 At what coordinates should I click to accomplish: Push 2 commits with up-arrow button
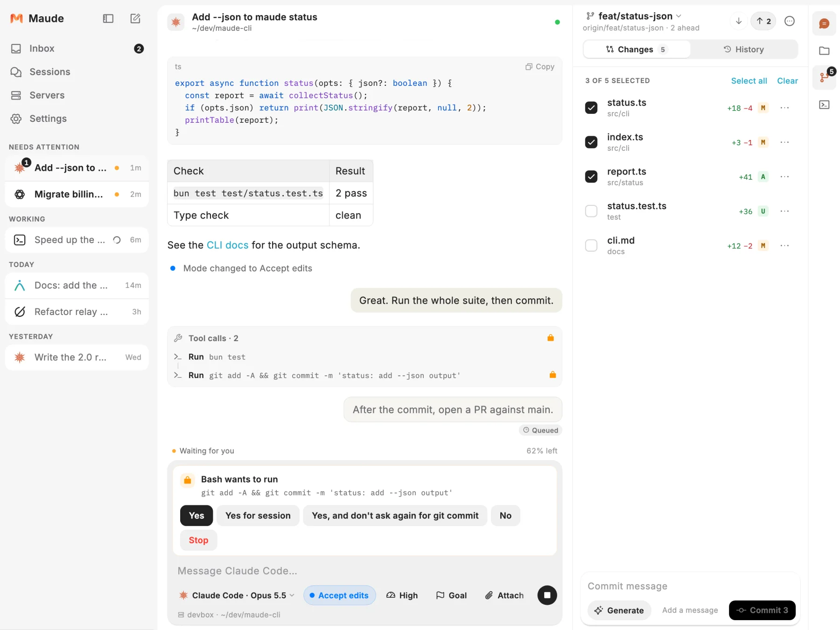pyautogui.click(x=763, y=21)
